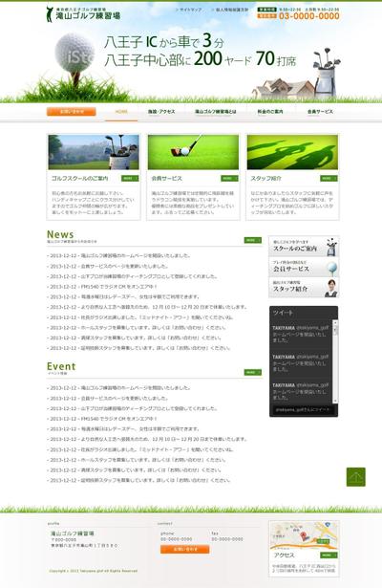382x588 pixels.
Task: Click the Event section heading
Action: pyautogui.click(x=61, y=366)
